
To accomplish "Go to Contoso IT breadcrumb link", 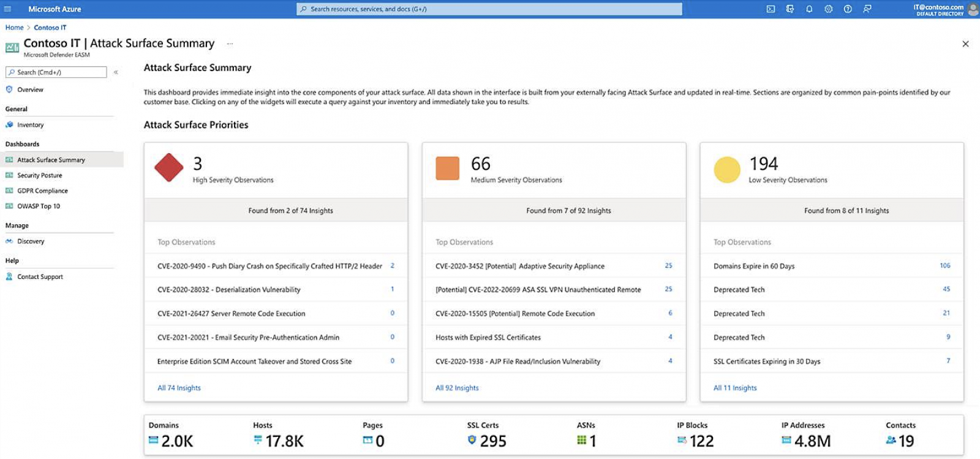I will [x=50, y=28].
